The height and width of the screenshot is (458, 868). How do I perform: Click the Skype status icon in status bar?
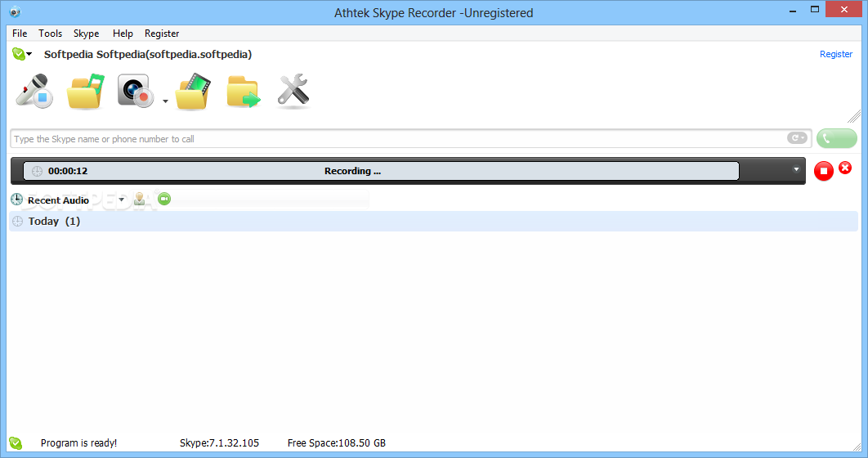coord(16,443)
